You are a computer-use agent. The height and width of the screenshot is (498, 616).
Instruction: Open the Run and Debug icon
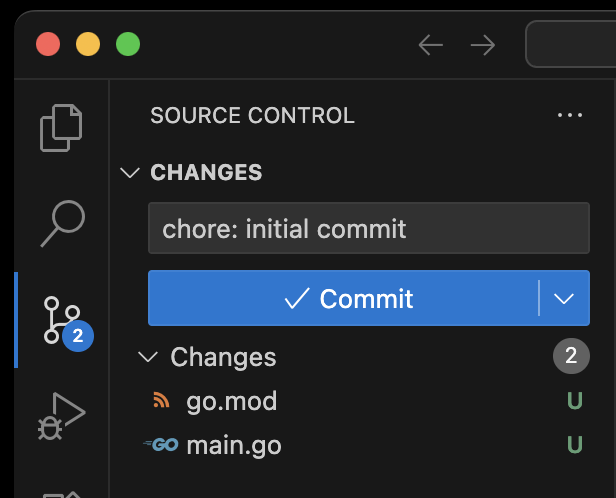[x=62, y=416]
